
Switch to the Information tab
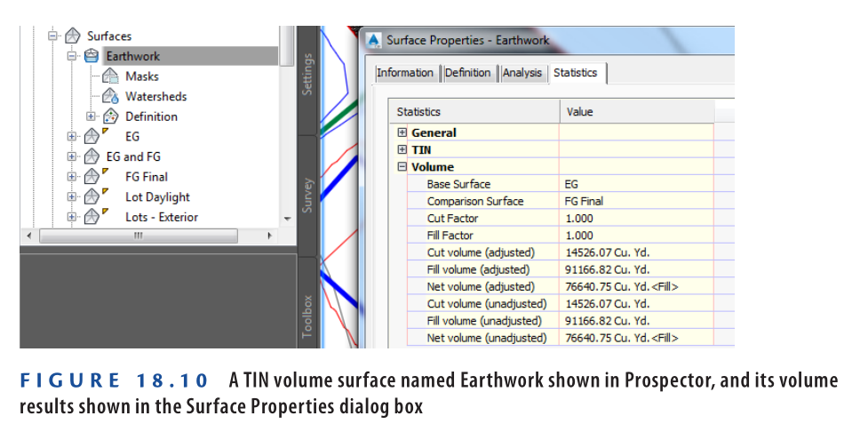(x=405, y=73)
